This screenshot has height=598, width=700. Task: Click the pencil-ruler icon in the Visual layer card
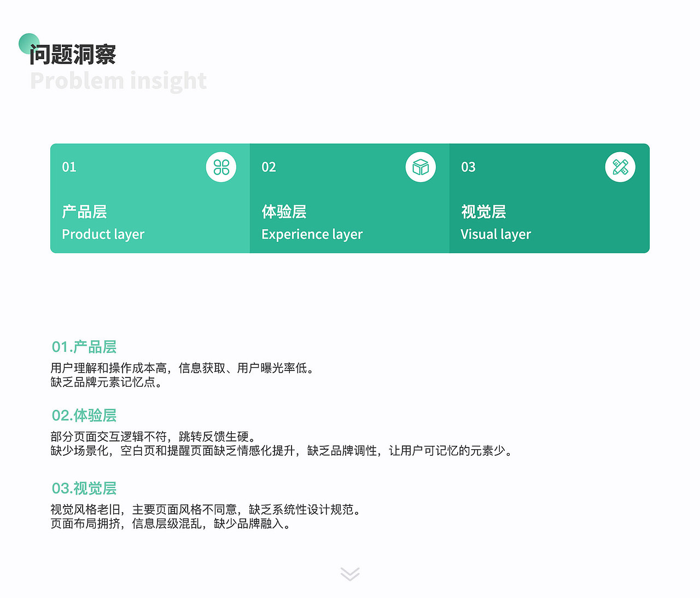coord(620,167)
